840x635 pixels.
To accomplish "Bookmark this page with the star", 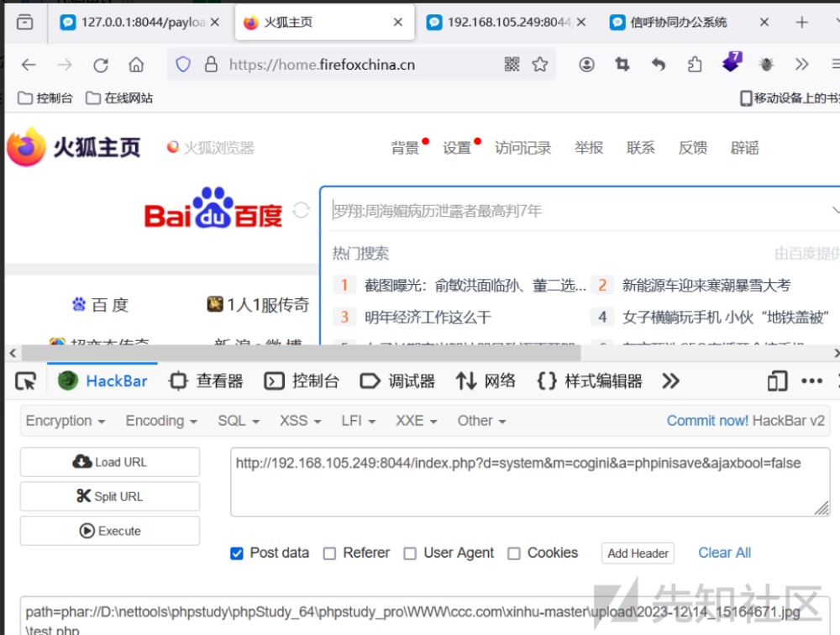I will [x=539, y=65].
